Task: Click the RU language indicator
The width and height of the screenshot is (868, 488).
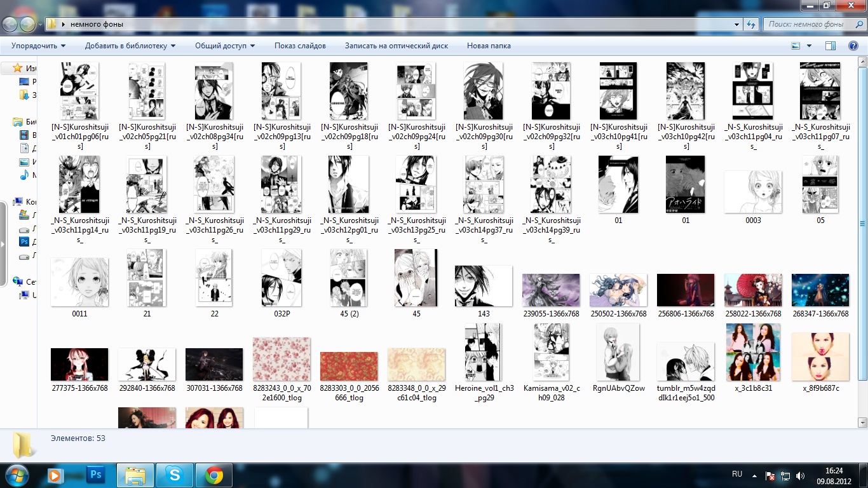Action: tap(737, 474)
